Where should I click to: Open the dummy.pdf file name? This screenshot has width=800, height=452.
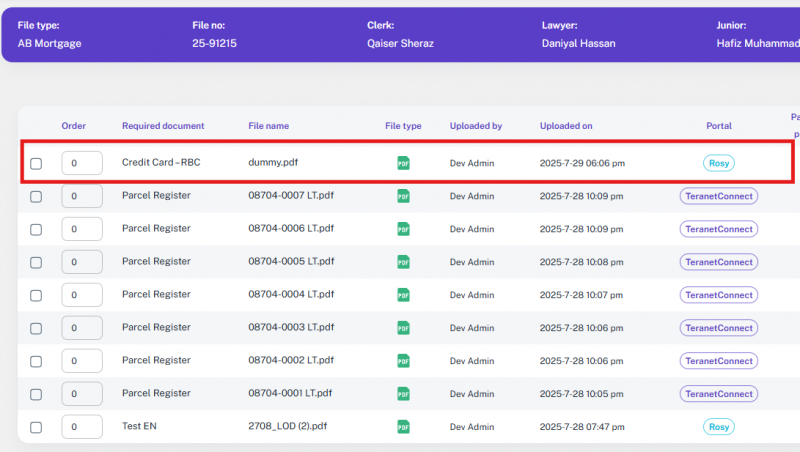pyautogui.click(x=273, y=162)
